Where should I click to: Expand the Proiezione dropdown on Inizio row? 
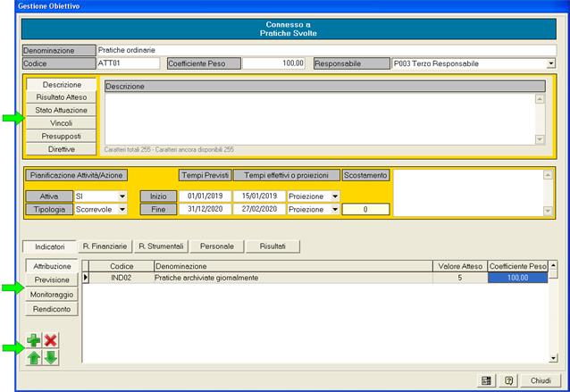point(335,196)
